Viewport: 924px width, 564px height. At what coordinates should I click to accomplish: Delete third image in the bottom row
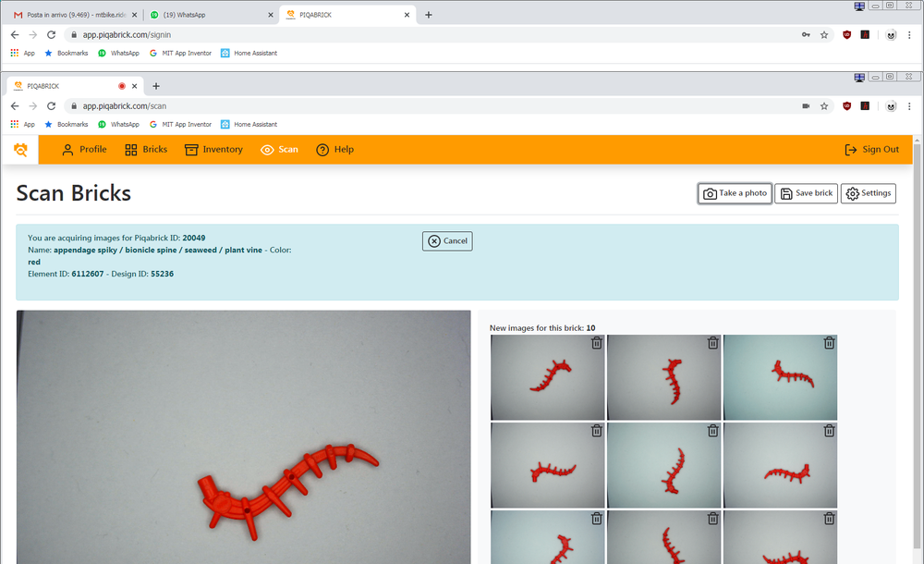tap(829, 518)
